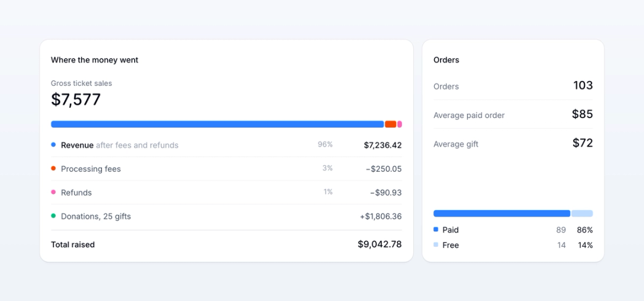Click the light-blue square legend marker for Free
This screenshot has height=301, width=644.
pos(436,245)
